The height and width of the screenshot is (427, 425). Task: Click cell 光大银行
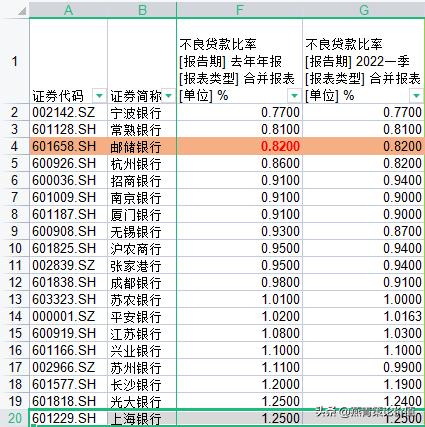(x=142, y=401)
